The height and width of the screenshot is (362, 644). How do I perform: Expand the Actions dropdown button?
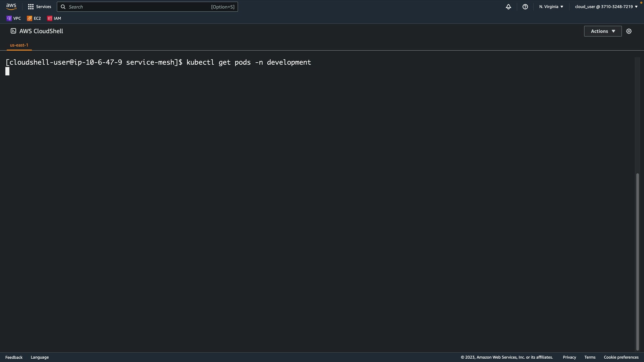point(602,31)
